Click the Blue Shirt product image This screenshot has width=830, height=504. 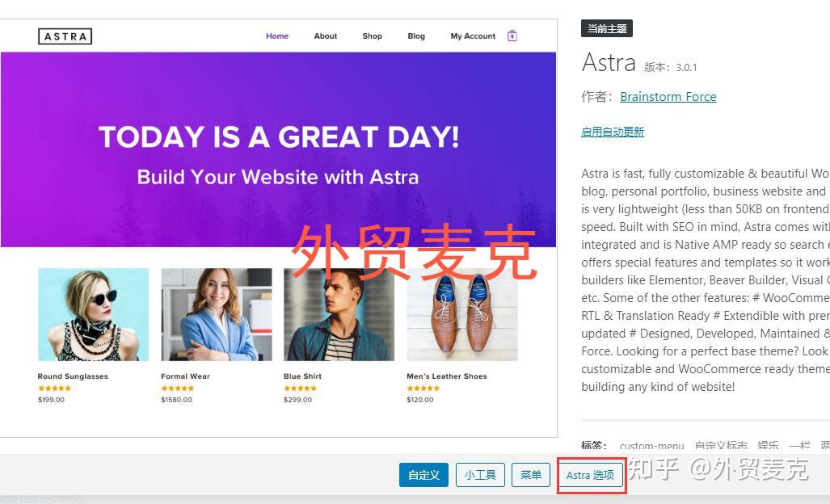point(339,315)
